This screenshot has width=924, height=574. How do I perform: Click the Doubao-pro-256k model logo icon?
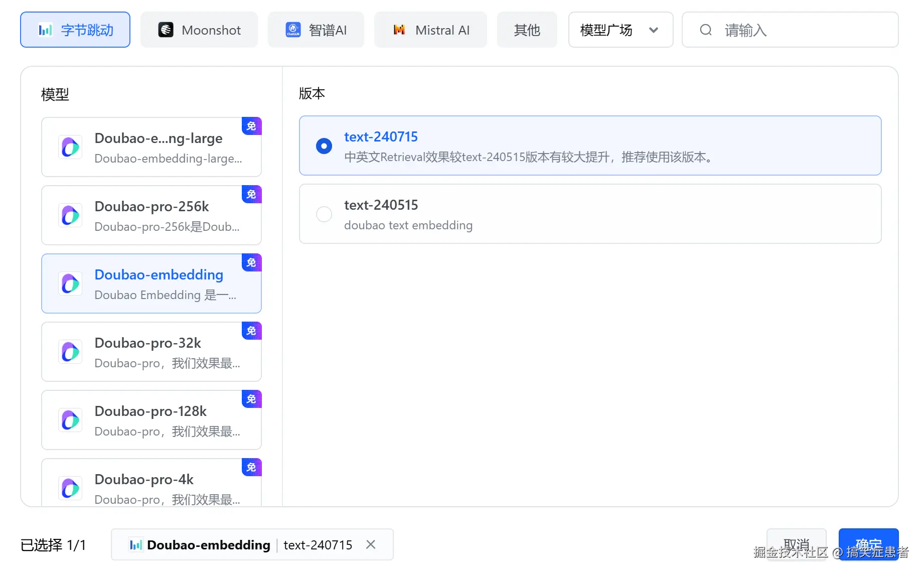tap(70, 216)
